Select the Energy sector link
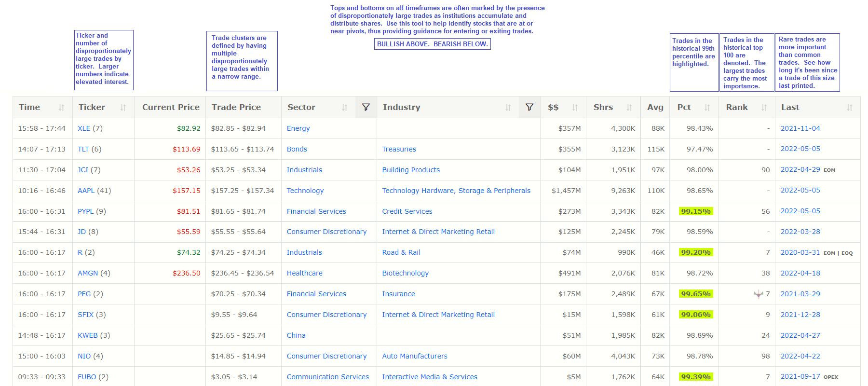Viewport: 868px width, 386px height. click(x=298, y=128)
